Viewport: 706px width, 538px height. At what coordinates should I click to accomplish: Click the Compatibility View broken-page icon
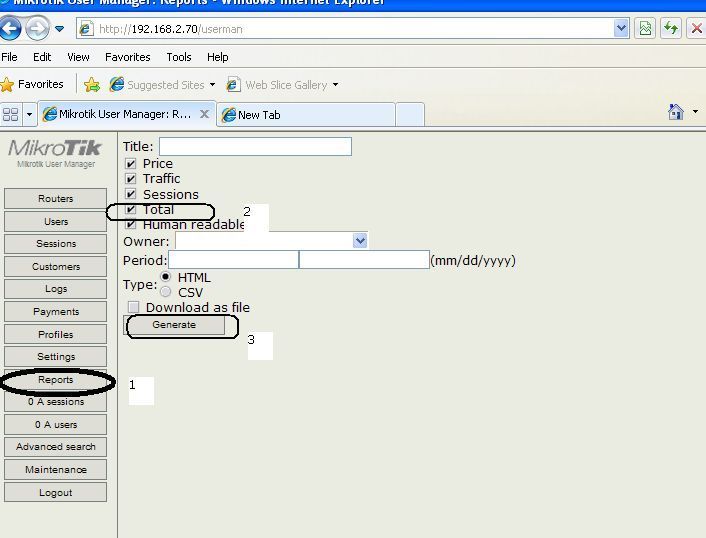(x=645, y=29)
